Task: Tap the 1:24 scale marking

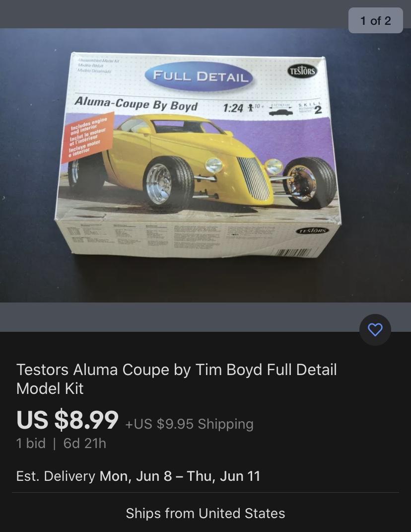Action: pos(233,108)
